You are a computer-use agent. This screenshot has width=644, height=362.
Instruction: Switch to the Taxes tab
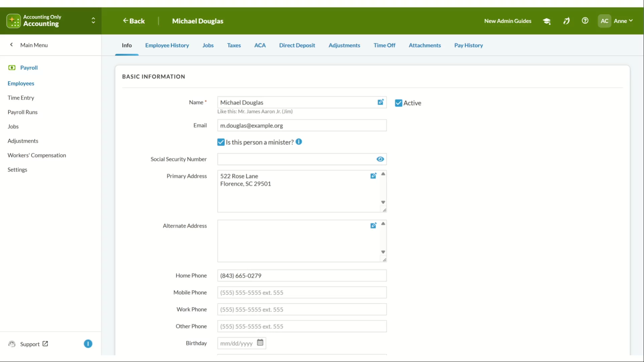point(234,45)
